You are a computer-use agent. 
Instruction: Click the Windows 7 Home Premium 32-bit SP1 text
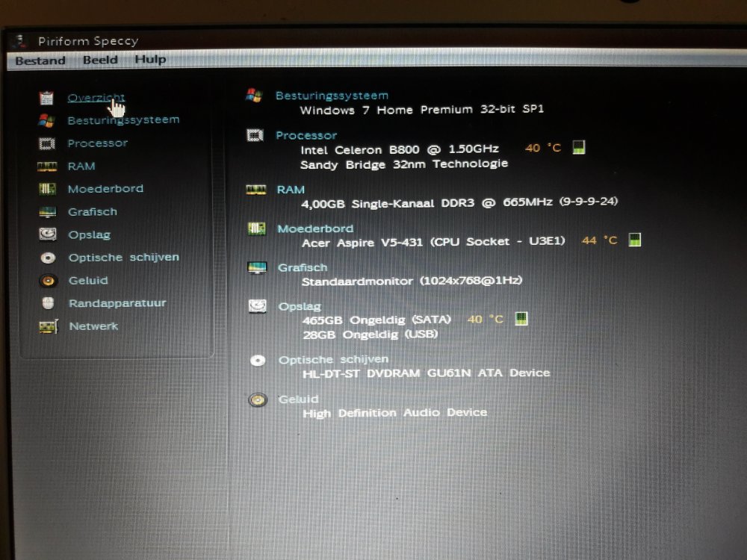coord(422,110)
